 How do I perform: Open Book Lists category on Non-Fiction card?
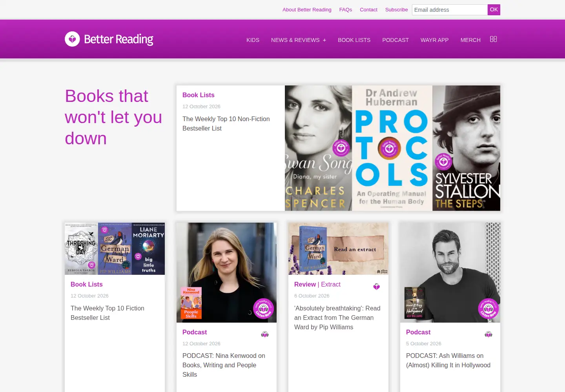point(199,95)
